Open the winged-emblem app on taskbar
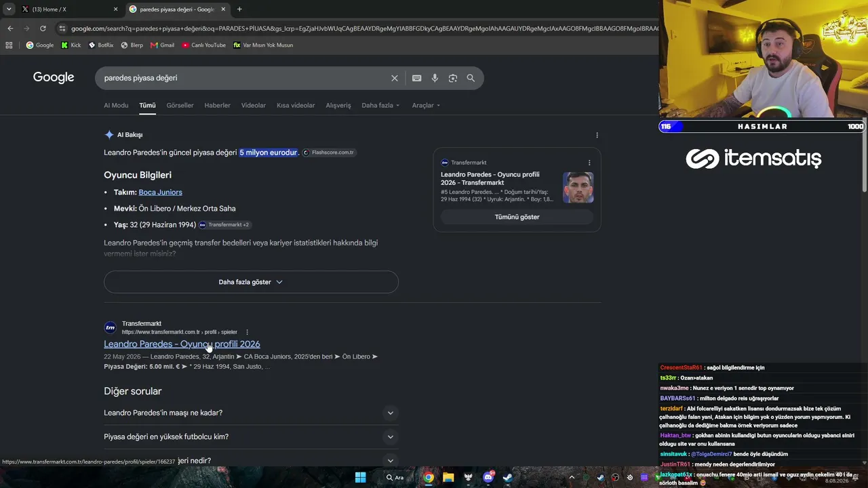The width and height of the screenshot is (868, 488). tap(468, 478)
